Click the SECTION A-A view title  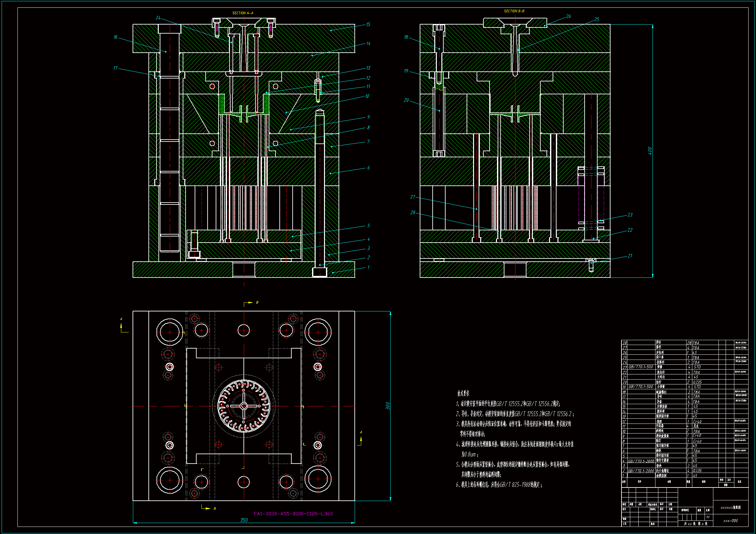pos(243,13)
